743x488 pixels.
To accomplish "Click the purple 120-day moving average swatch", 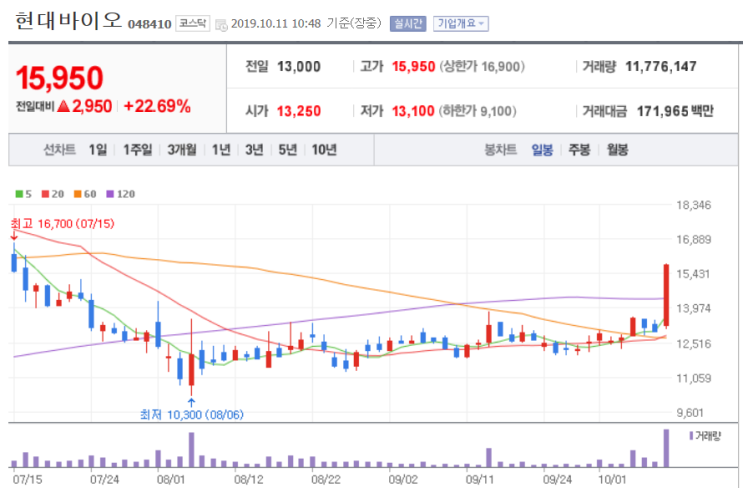I will pyautogui.click(x=110, y=194).
